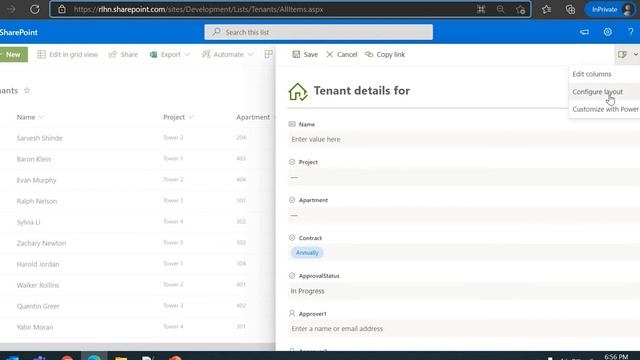Open the InPrivate profile button
The width and height of the screenshot is (640, 360).
(610, 9)
